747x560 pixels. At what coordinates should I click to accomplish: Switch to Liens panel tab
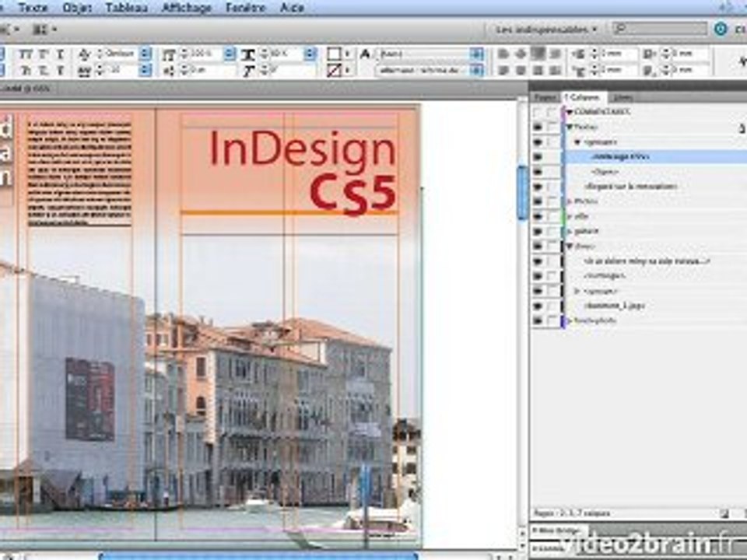(x=622, y=98)
